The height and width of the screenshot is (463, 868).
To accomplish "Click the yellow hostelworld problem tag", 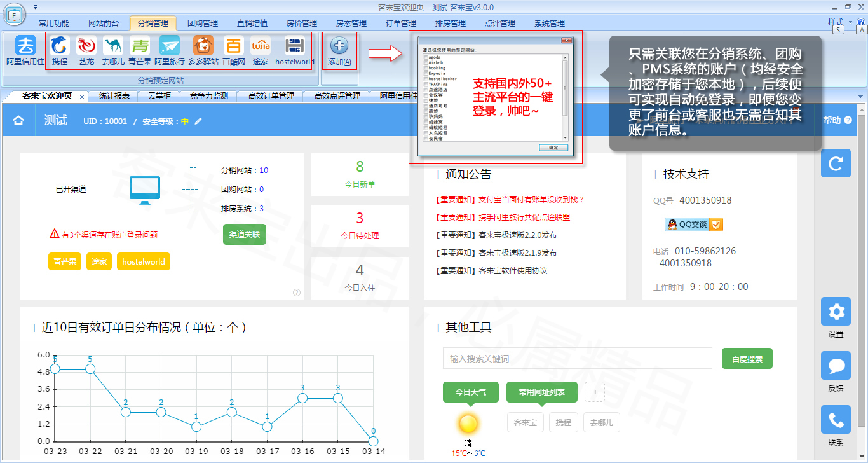I will tap(144, 261).
